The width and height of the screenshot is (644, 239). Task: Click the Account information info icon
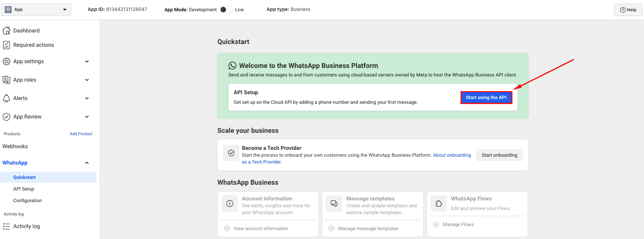click(230, 203)
